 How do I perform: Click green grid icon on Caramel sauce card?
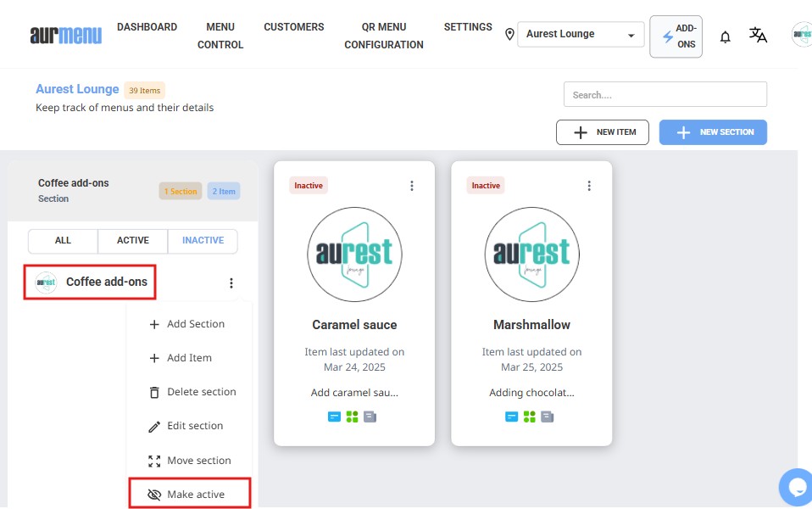[353, 417]
